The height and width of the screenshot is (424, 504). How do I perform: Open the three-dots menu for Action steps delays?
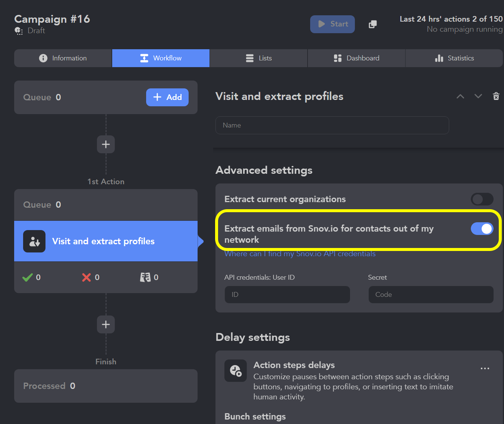coord(485,368)
